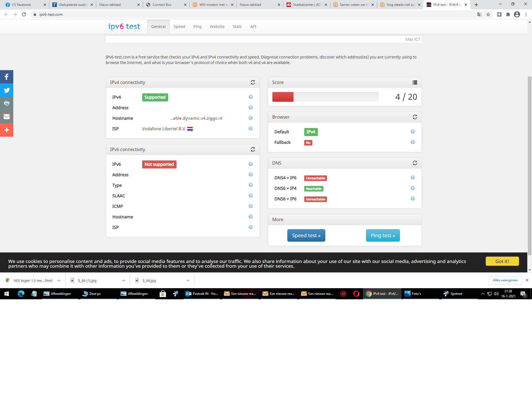Screen dimensions: 532x419
Task: Expand the $_86.jpg download options
Action: click(188, 280)
